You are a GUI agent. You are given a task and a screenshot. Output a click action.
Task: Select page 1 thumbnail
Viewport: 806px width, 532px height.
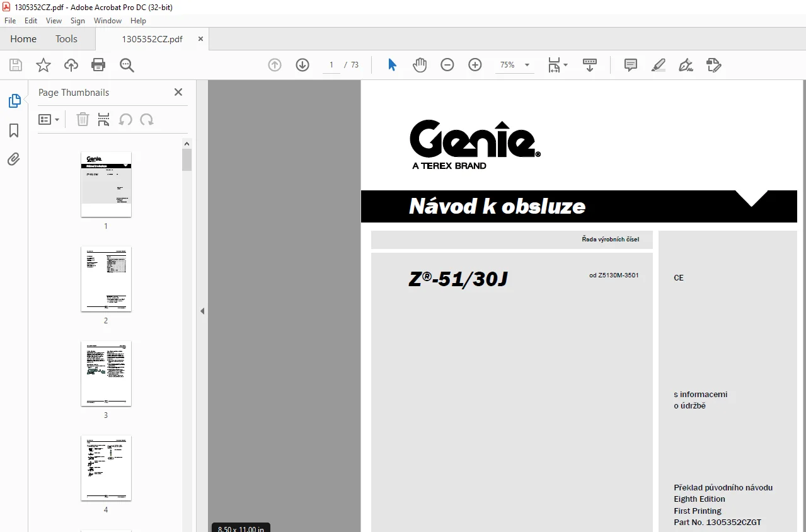(x=106, y=184)
